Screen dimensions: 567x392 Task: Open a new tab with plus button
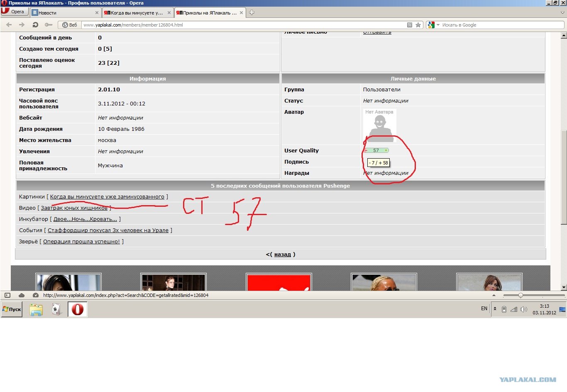tap(252, 12)
